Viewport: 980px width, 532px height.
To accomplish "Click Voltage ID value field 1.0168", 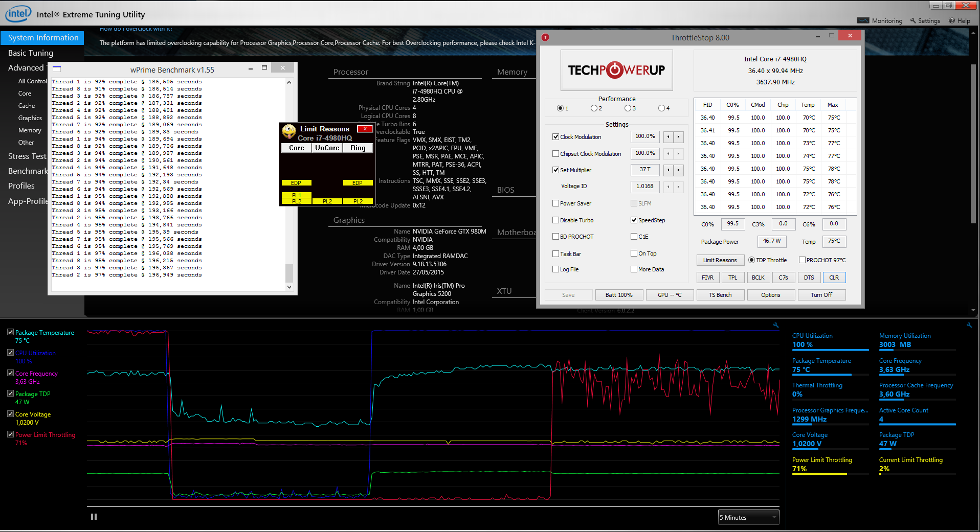I will click(x=645, y=187).
